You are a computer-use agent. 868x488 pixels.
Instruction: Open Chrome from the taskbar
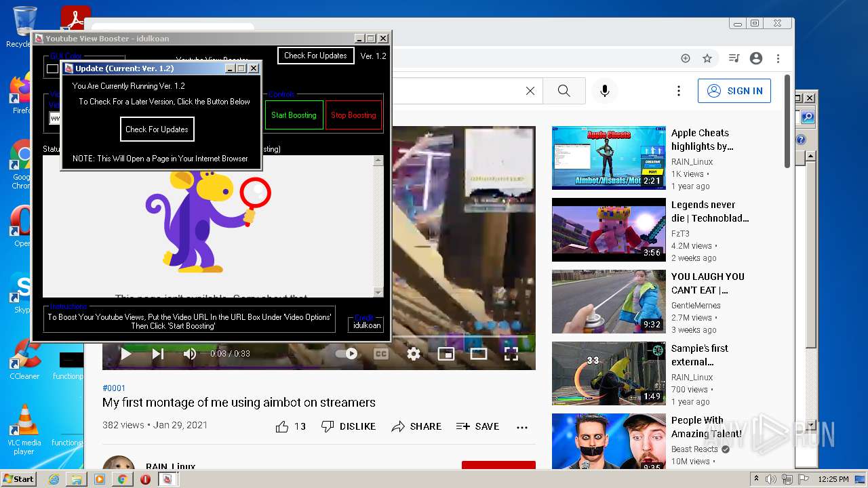point(122,479)
